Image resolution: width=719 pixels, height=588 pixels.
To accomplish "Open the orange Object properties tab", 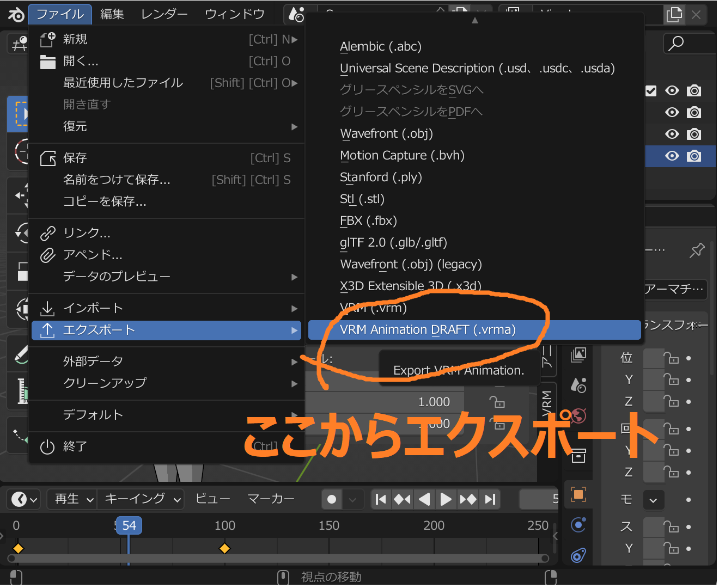I will pos(578,494).
